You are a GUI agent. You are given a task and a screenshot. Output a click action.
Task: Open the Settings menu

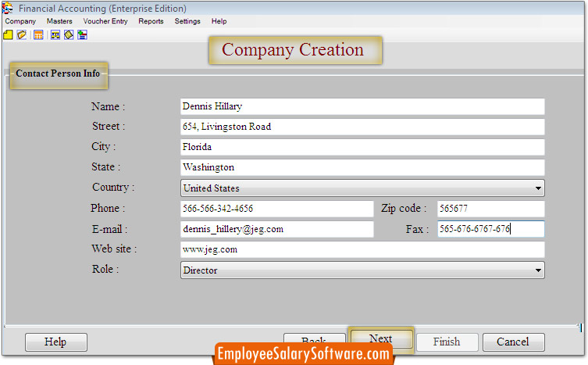coord(187,21)
